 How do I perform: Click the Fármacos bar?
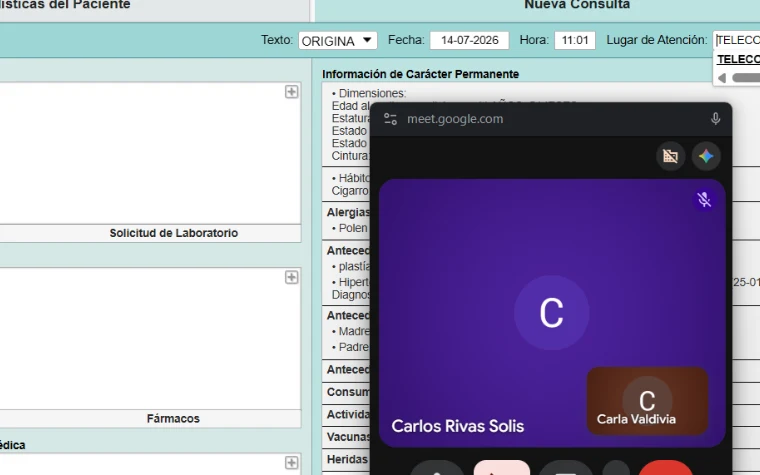tap(150, 419)
